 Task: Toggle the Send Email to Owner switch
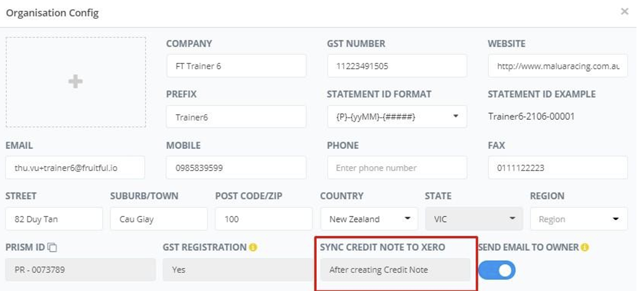(497, 270)
